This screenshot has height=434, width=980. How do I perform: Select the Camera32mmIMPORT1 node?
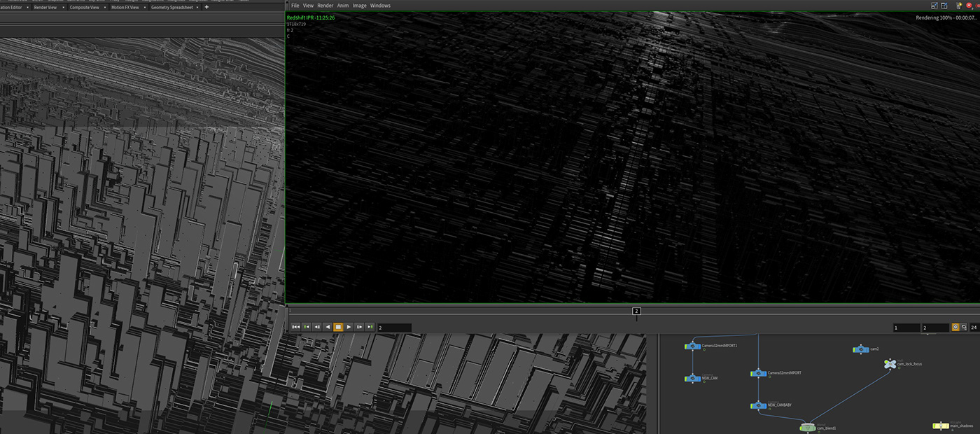692,346
